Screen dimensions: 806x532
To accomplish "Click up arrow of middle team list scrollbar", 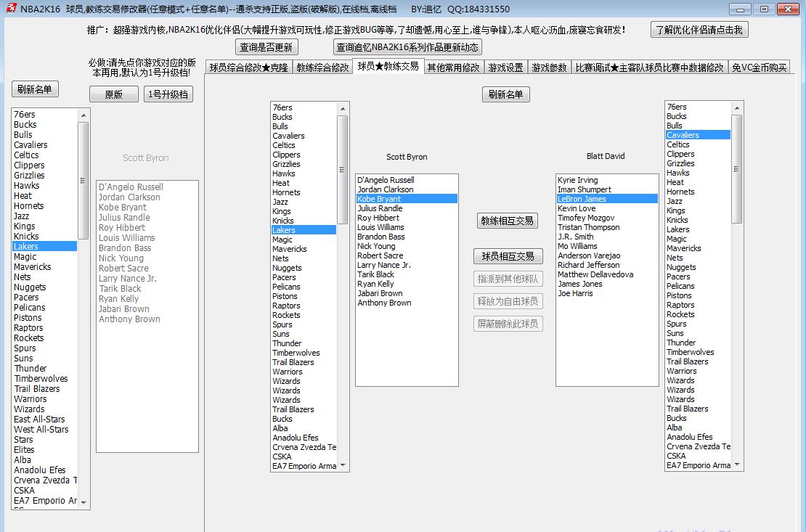I will click(342, 108).
